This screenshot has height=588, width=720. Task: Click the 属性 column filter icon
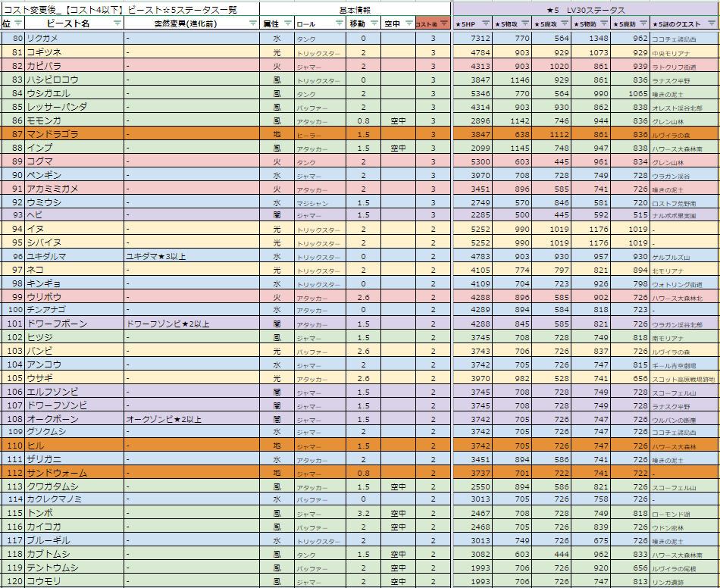(x=286, y=24)
